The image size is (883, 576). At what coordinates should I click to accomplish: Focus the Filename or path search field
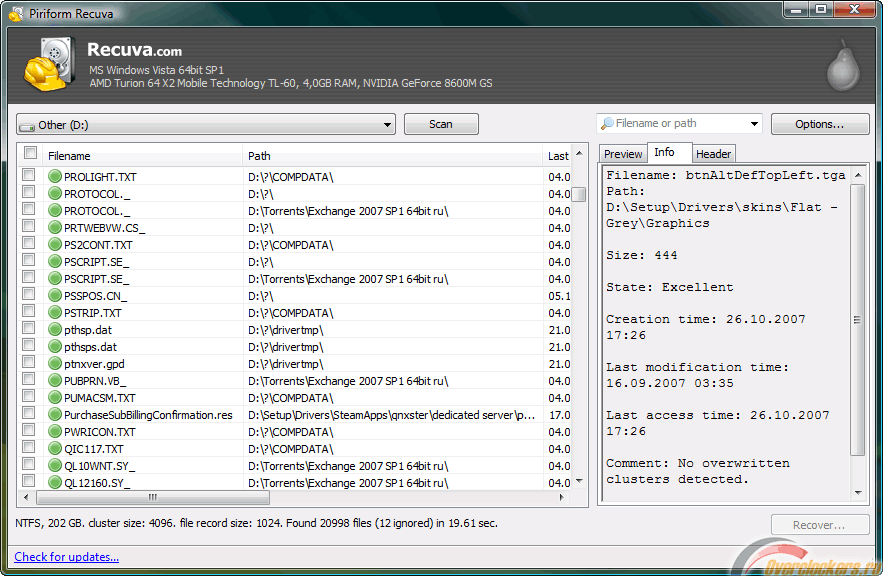point(680,123)
